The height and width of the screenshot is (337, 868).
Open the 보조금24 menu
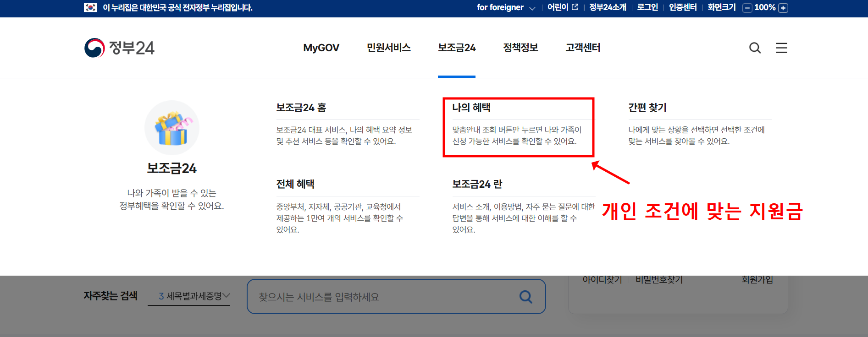click(457, 48)
